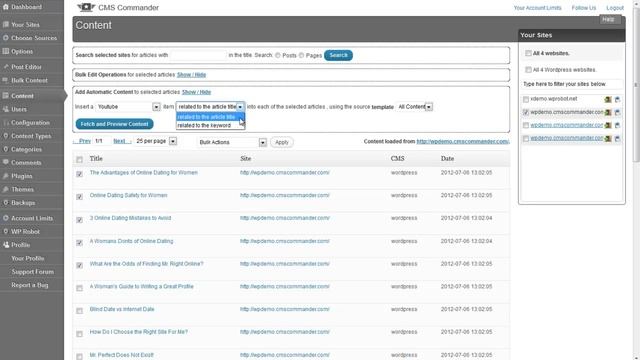Uncheck '3 Online Dating Mistakes to Avoid' row

(x=80, y=220)
